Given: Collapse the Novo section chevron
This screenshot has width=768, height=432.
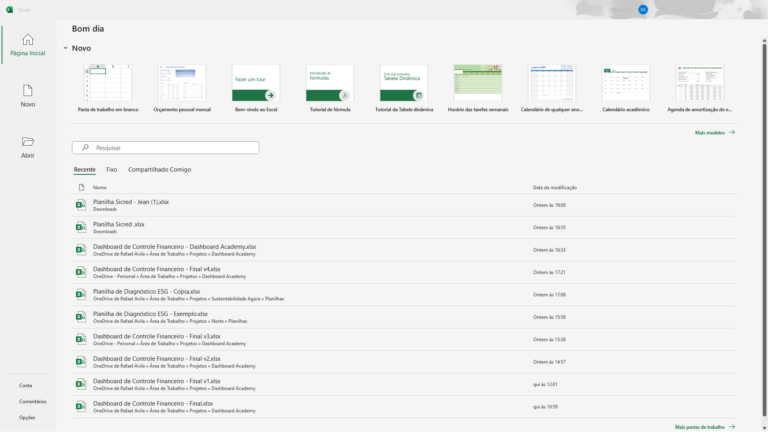Looking at the screenshot, I should pos(65,48).
